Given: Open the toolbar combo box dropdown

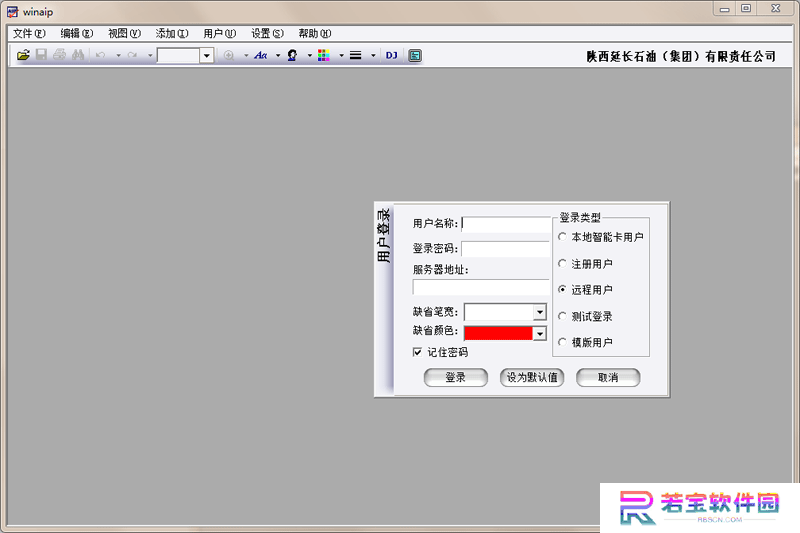Looking at the screenshot, I should 207,56.
